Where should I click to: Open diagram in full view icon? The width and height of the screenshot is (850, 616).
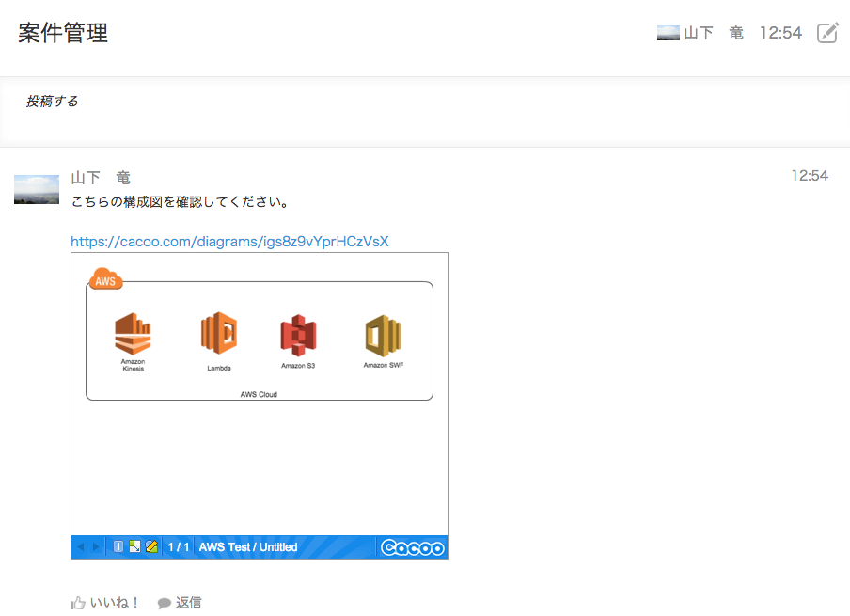(x=134, y=546)
